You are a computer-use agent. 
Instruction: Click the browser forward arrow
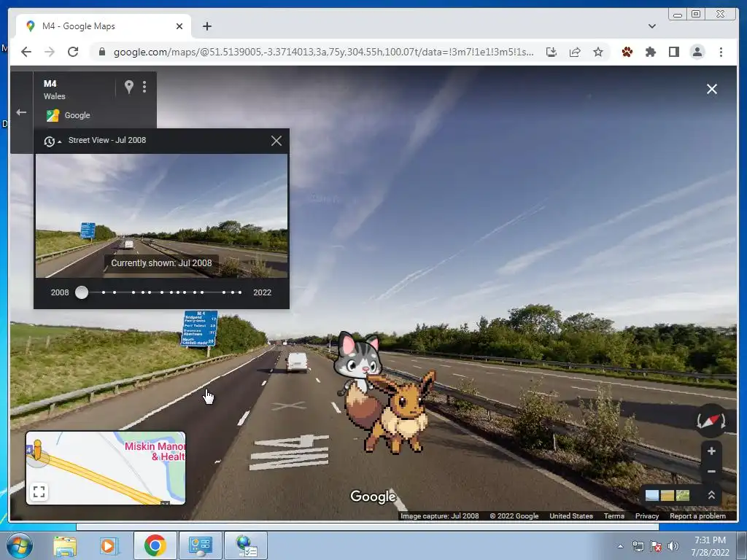[x=50, y=52]
